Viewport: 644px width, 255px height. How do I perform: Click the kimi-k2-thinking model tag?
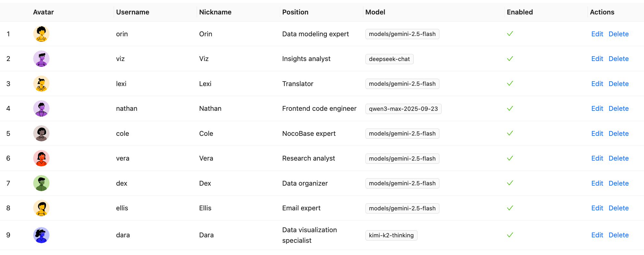click(x=391, y=235)
